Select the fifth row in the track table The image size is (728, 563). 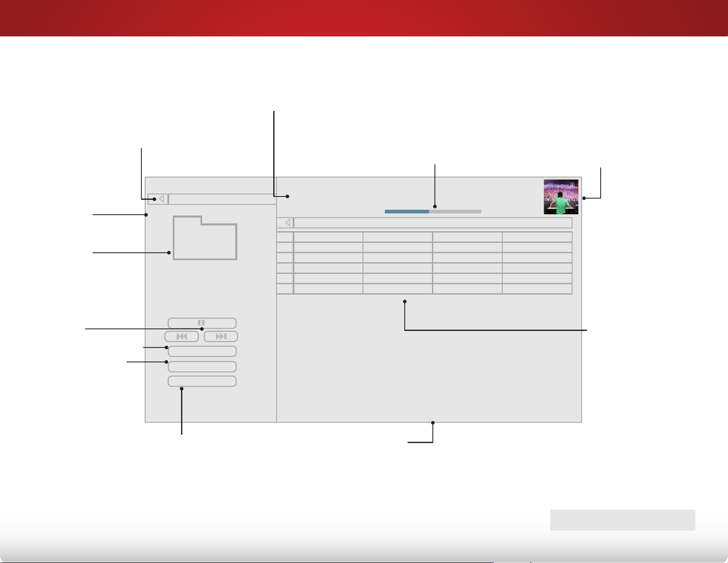pyautogui.click(x=424, y=278)
